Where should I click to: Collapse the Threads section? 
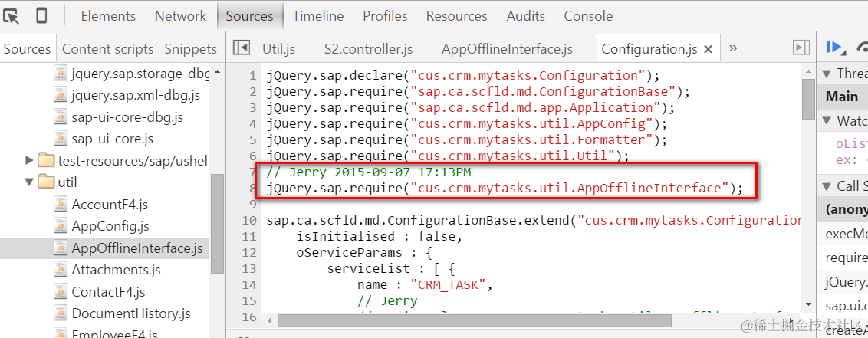tap(827, 73)
